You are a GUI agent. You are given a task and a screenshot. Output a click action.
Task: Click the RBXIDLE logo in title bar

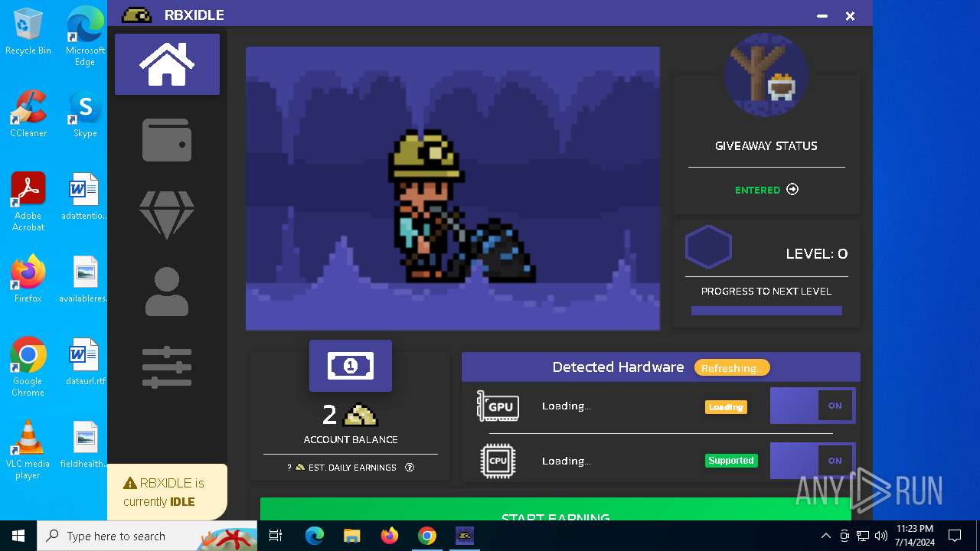tap(137, 15)
